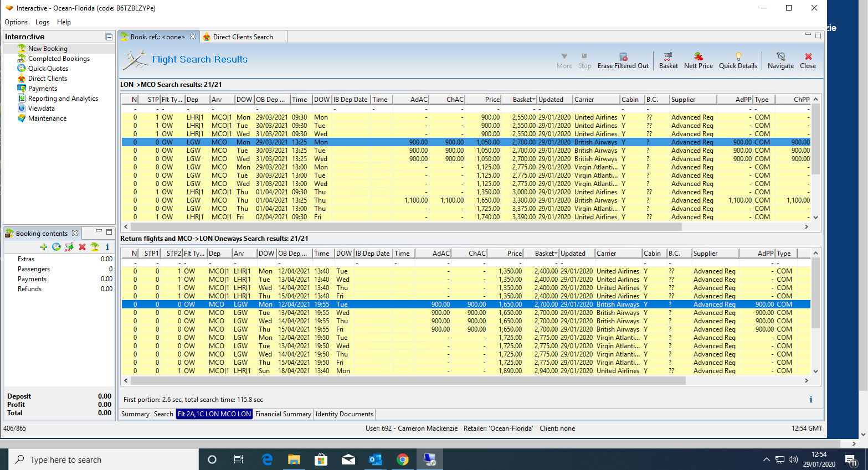
Task: Select Quick Quotes in the Interactive panel
Action: [x=48, y=69]
